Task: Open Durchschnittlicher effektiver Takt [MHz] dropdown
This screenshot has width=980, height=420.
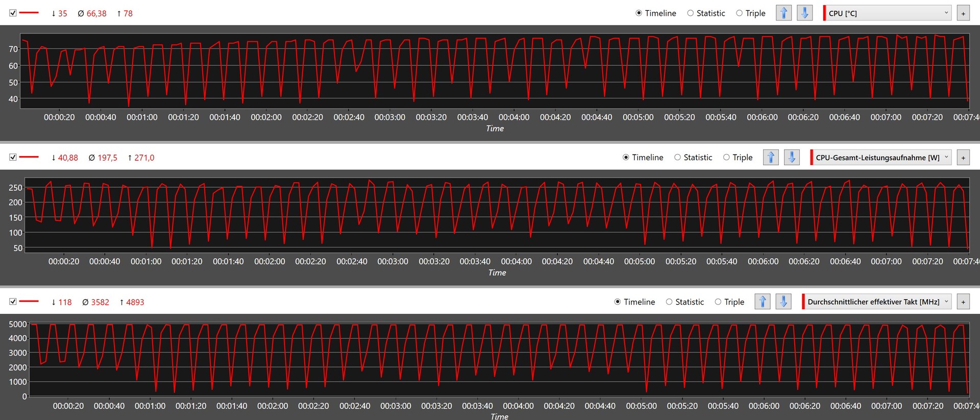Action: 877,302
